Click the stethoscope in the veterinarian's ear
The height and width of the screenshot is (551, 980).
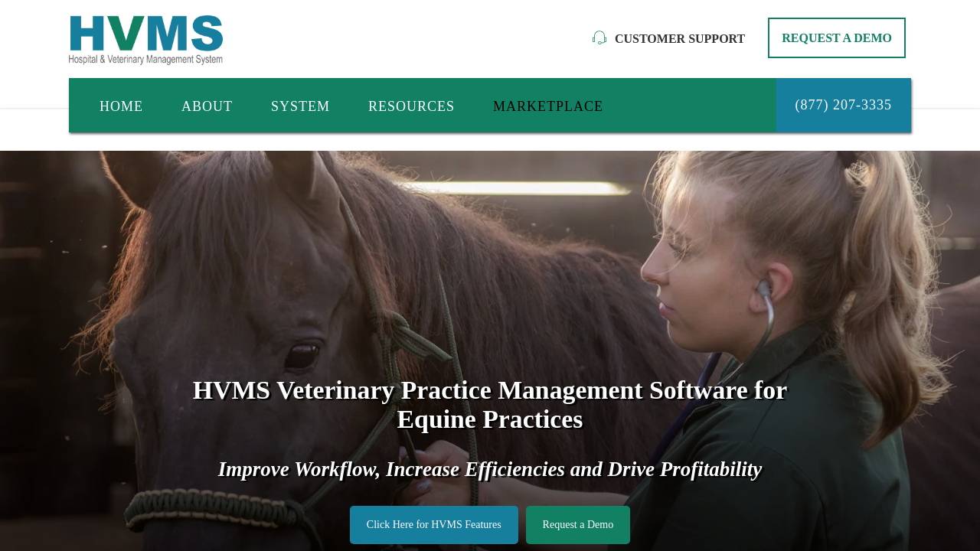[763, 289]
